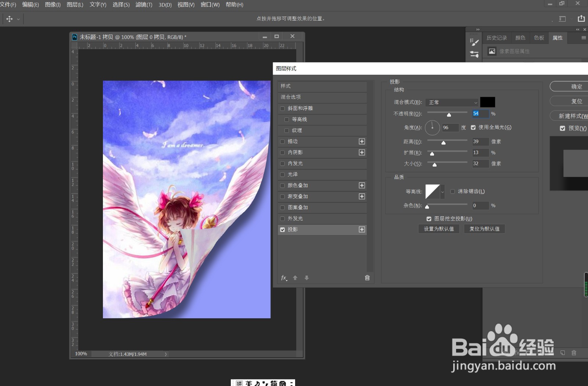Open the 滤镜 Filter menu
588x386 pixels.
click(144, 4)
